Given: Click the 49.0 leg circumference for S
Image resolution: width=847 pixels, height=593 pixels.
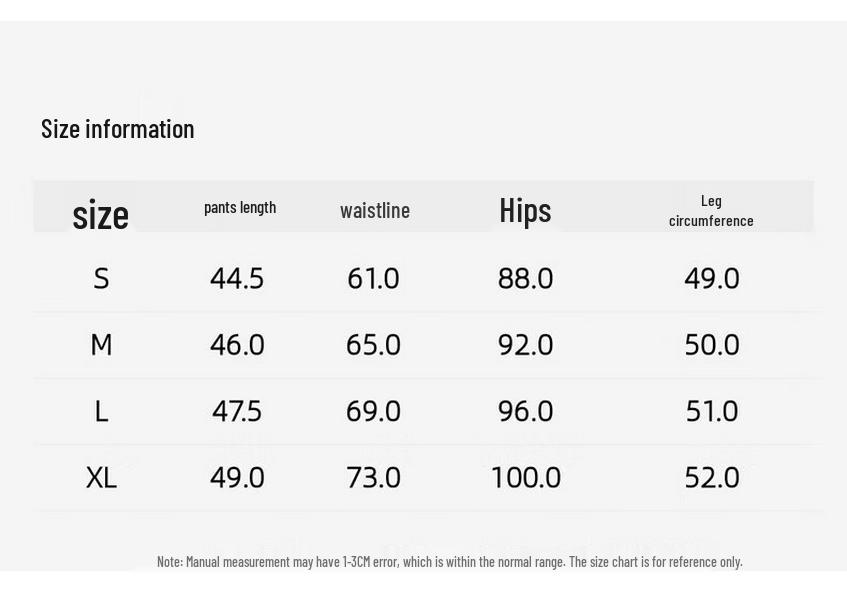Looking at the screenshot, I should pyautogui.click(x=711, y=279).
